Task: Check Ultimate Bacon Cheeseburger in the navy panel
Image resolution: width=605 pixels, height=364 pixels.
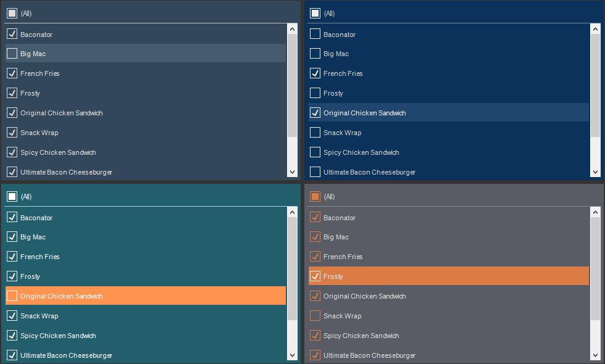Action: point(315,172)
